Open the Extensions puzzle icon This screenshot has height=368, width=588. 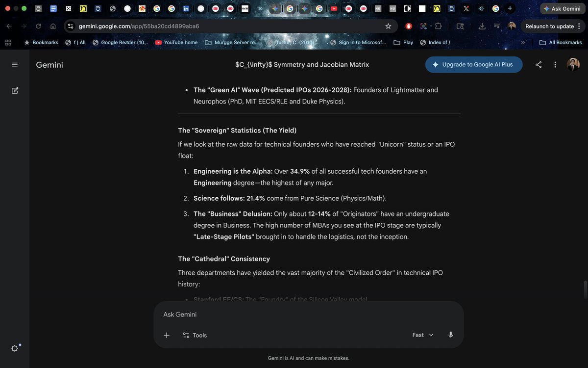[x=439, y=26]
